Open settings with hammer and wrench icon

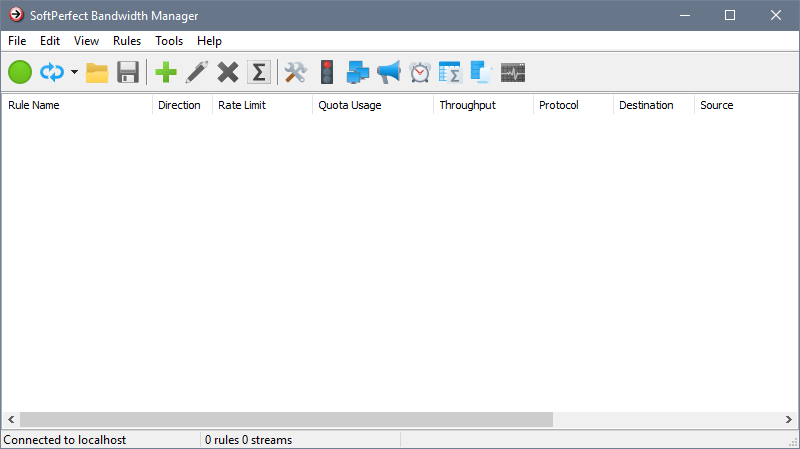pyautogui.click(x=295, y=72)
